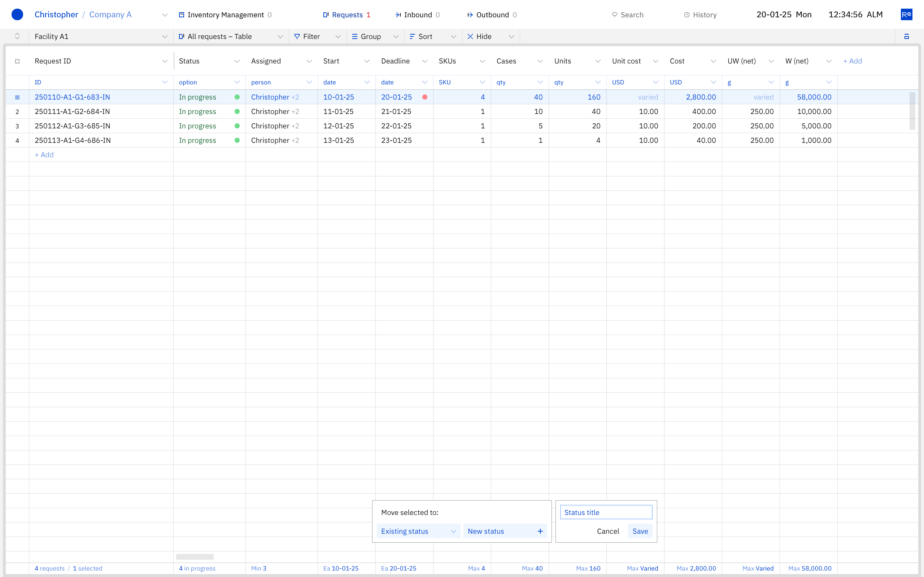The image size is (924, 577).
Task: Toggle the select-all checkbox in header
Action: coord(17,61)
